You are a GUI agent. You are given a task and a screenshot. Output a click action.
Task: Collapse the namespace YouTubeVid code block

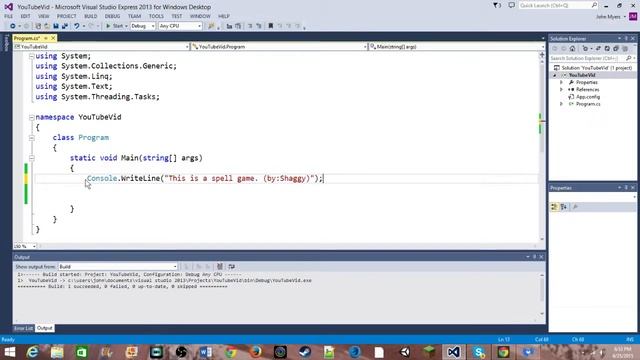coord(31,118)
